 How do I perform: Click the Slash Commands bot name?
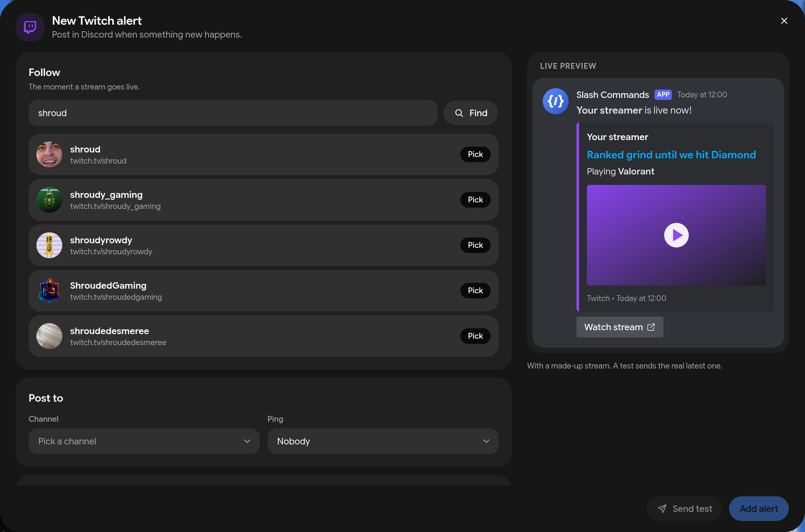coord(612,95)
